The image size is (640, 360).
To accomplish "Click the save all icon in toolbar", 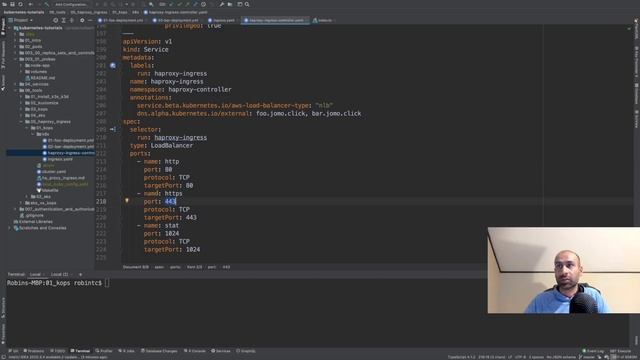I will pos(12,4).
